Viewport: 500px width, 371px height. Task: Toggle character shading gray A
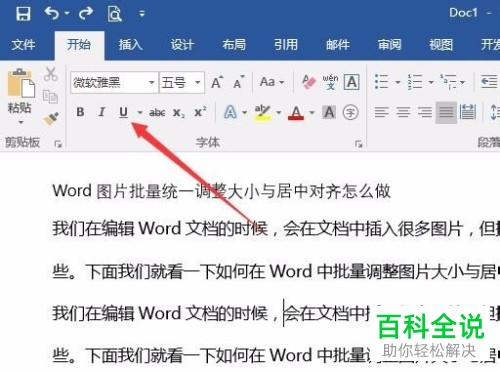coord(329,112)
